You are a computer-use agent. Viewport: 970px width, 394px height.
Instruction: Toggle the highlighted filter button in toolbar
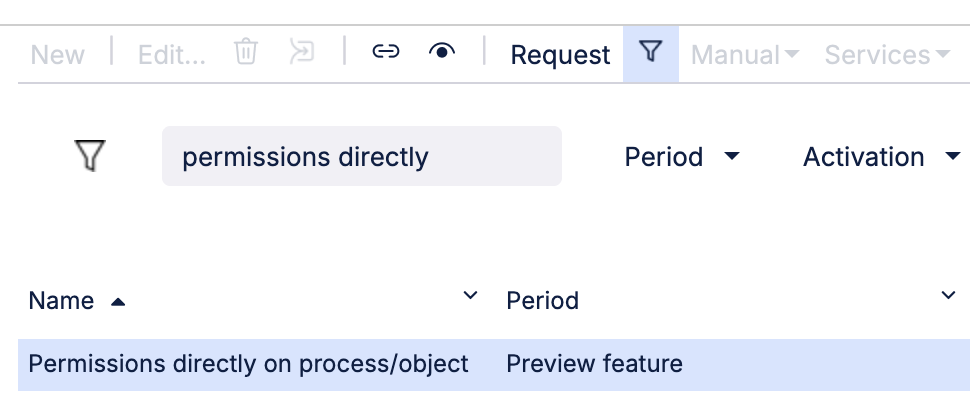pos(651,54)
